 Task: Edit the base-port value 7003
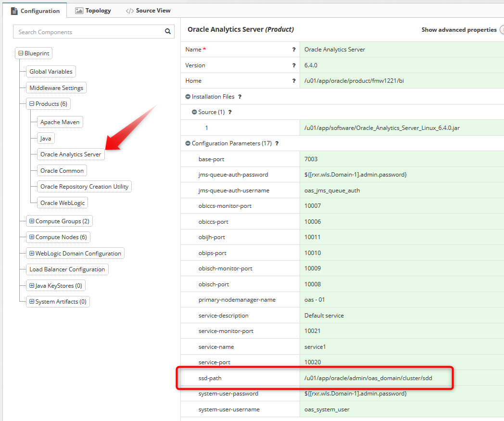402,159
